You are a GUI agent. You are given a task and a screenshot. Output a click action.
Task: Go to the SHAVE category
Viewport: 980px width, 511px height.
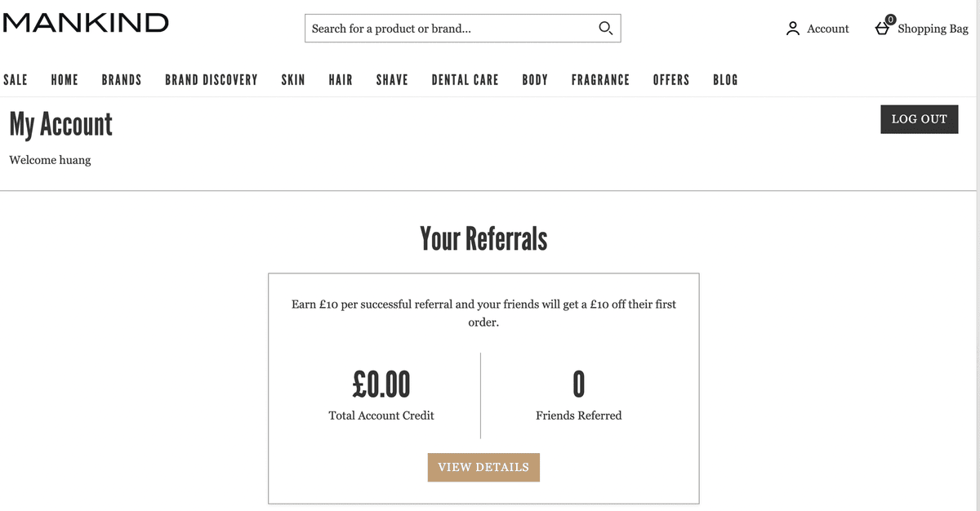point(392,80)
